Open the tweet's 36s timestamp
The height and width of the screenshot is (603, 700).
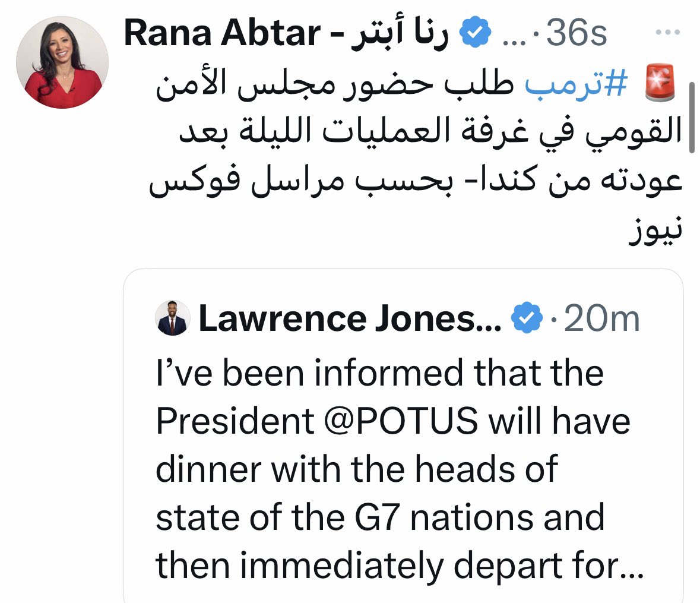coord(577,34)
